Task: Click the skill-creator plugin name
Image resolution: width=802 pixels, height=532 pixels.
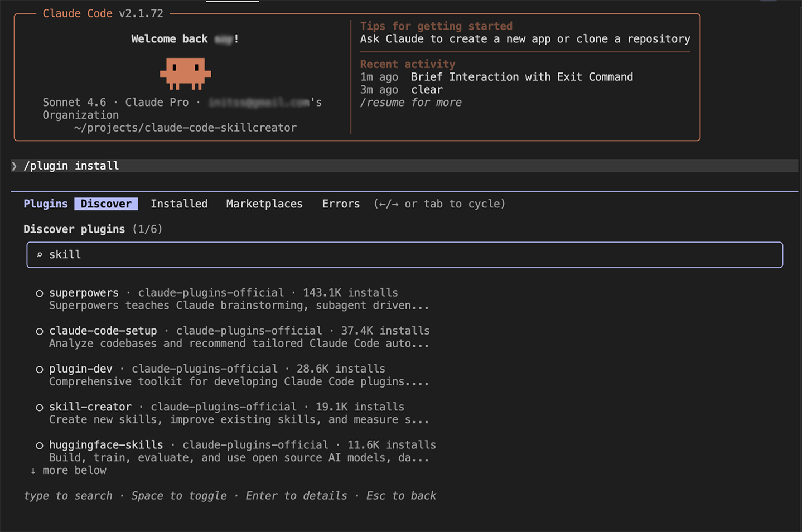Action: tap(90, 407)
